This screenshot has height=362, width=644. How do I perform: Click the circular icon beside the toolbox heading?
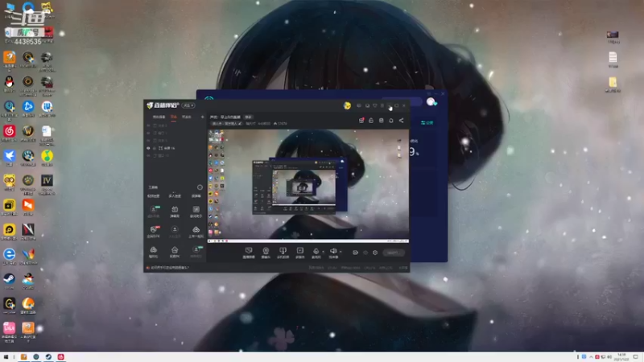(200, 187)
